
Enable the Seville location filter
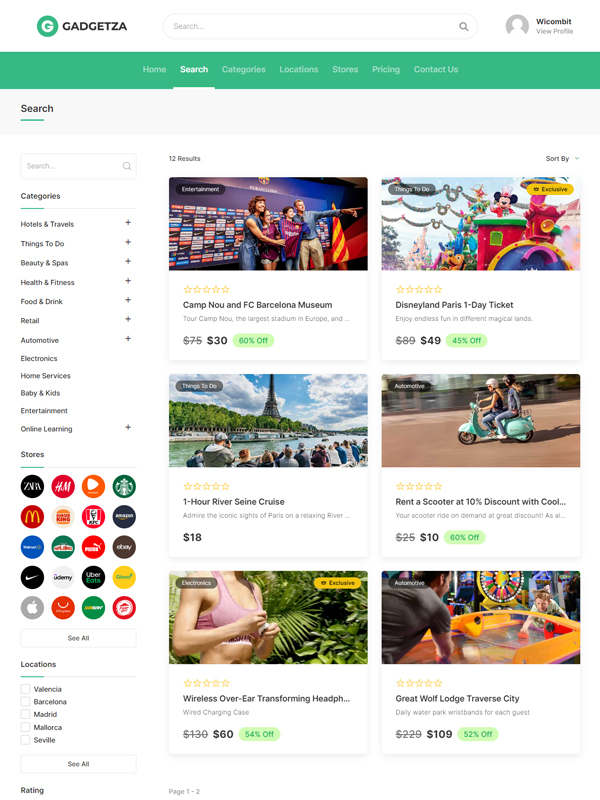point(25,740)
